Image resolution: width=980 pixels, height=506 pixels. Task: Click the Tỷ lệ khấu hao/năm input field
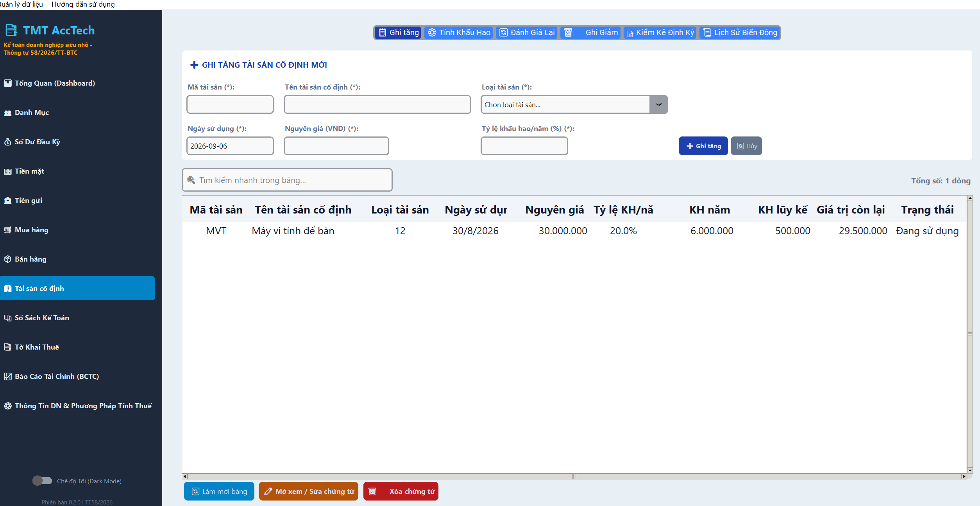[x=524, y=146]
